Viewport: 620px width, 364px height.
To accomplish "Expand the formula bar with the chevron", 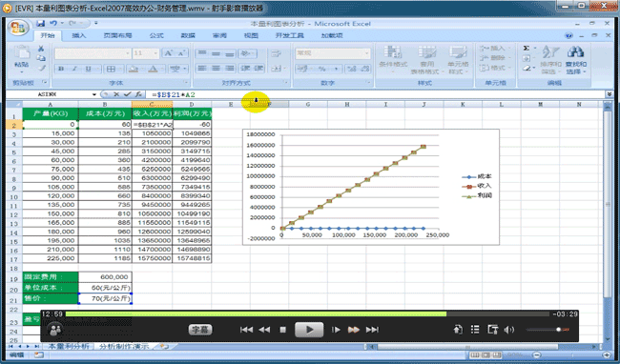I will pos(609,94).
